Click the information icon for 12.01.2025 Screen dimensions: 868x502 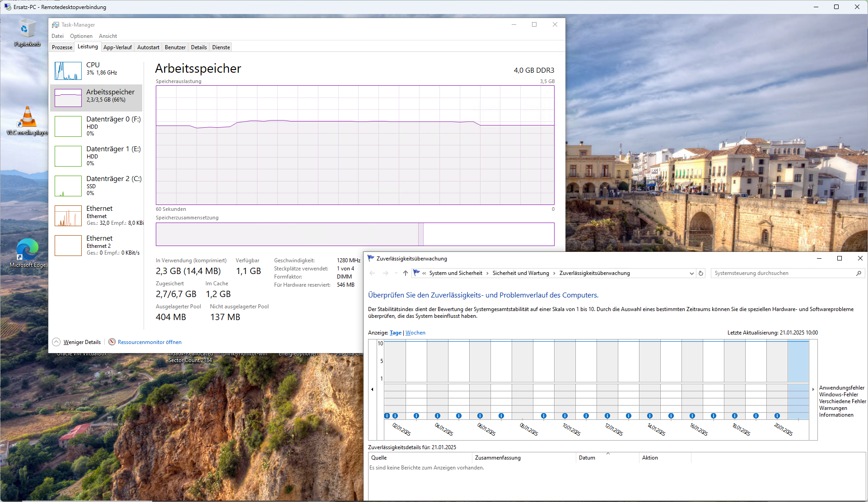pyautogui.click(x=607, y=416)
